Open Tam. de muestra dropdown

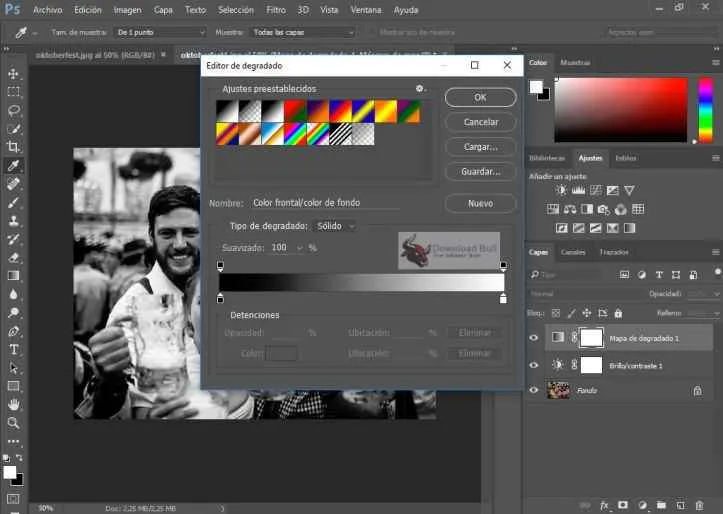pos(160,32)
